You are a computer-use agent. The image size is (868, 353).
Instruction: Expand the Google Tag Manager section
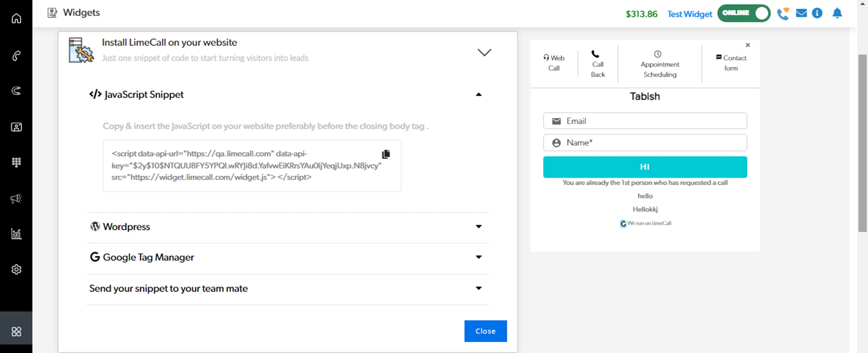click(478, 257)
